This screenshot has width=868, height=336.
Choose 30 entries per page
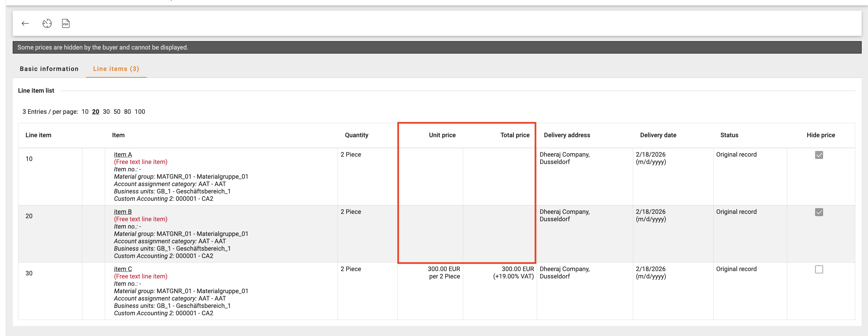[106, 111]
